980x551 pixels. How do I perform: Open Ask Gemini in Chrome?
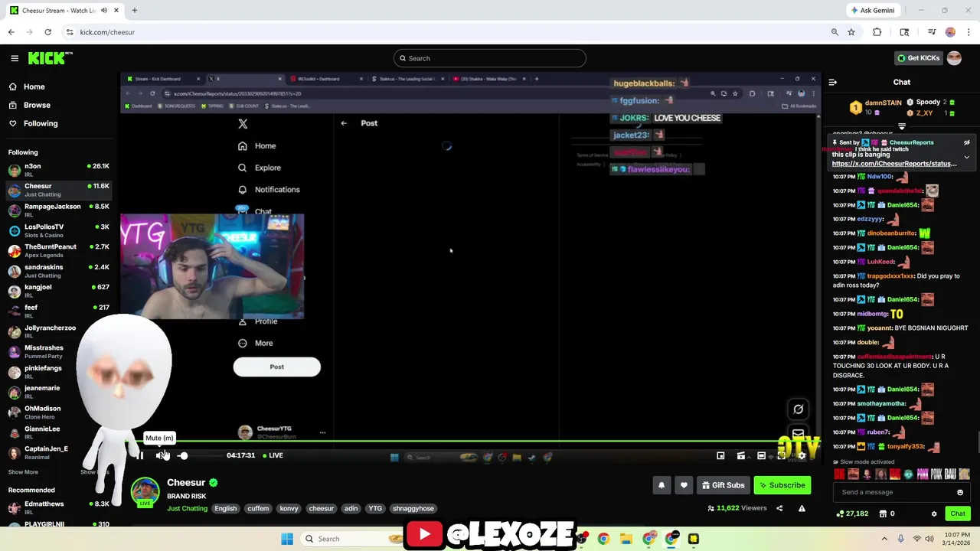pyautogui.click(x=872, y=10)
